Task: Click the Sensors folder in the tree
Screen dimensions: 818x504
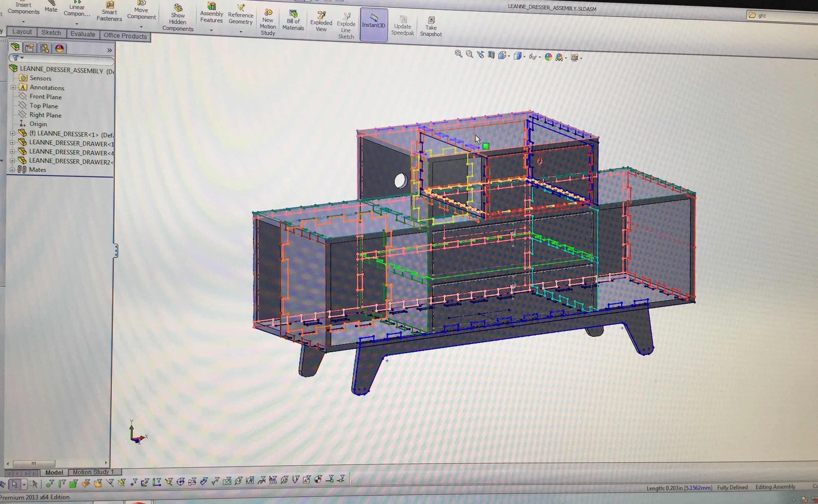Action: coord(35,78)
